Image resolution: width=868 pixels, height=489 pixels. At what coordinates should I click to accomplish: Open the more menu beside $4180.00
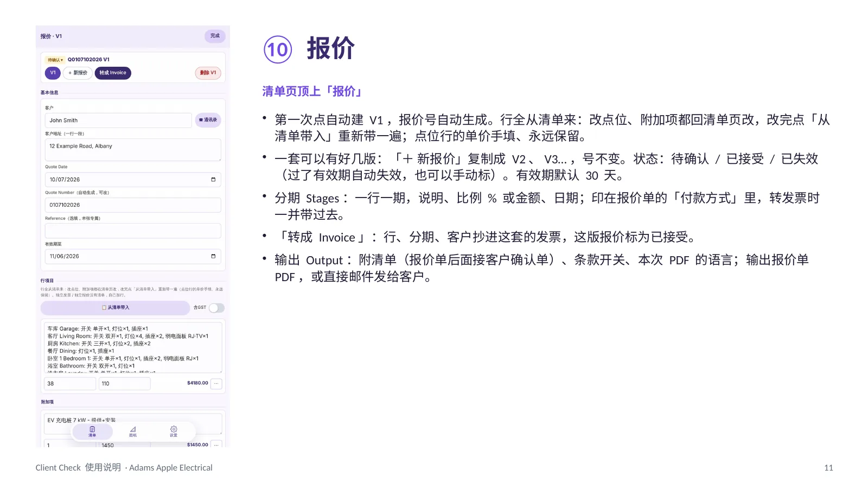click(216, 383)
